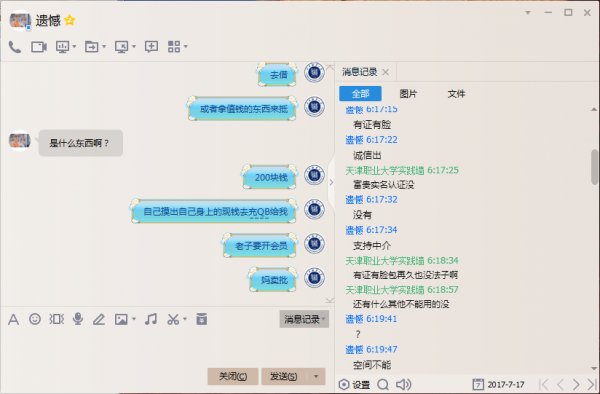Select the 是什么东西啊？ message bubble

pos(81,143)
